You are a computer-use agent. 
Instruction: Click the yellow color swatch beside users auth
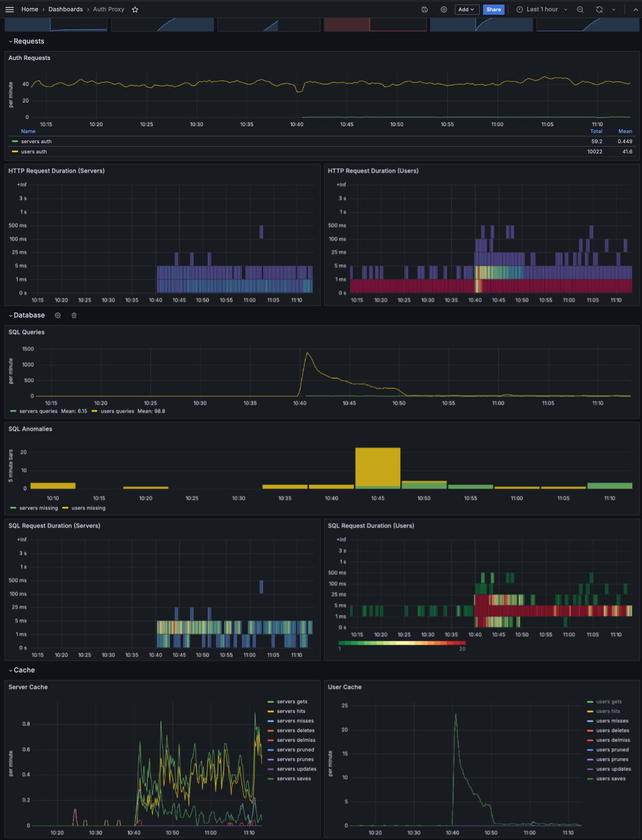tap(14, 151)
